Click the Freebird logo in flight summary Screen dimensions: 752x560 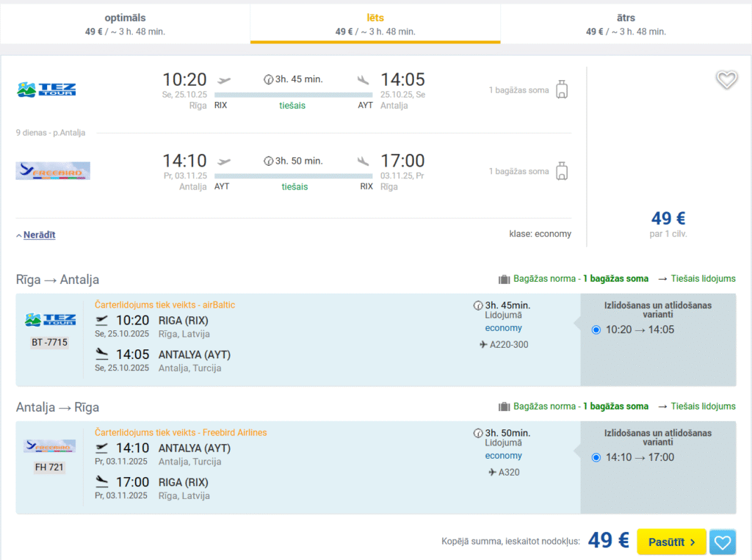click(53, 171)
